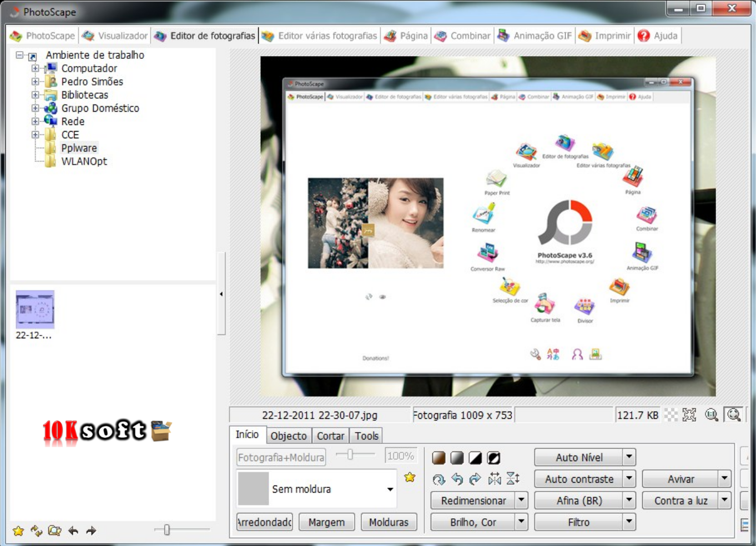The height and width of the screenshot is (546, 756).
Task: Apply the sepia tone effect icon
Action: (x=439, y=458)
